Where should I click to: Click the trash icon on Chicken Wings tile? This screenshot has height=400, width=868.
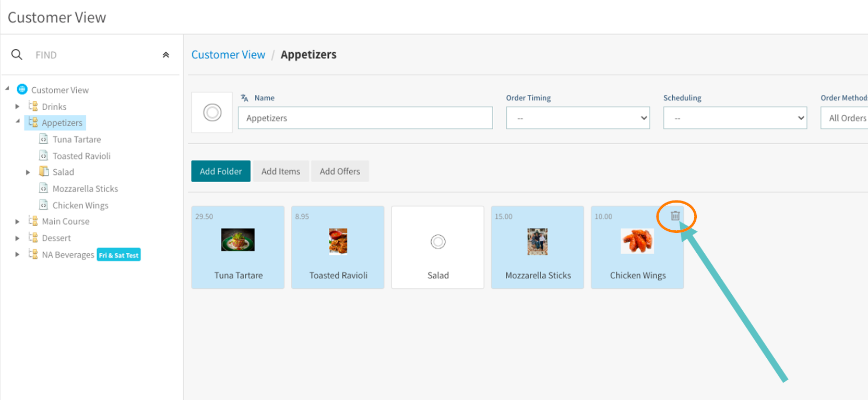coord(675,216)
